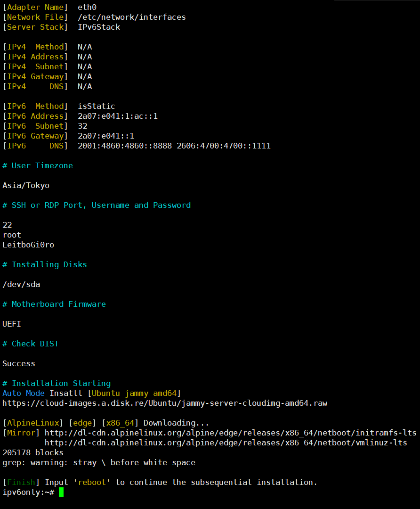Viewport: 420px width, 509px height.
Task: Click the green terminal cursor block
Action: pos(61,492)
